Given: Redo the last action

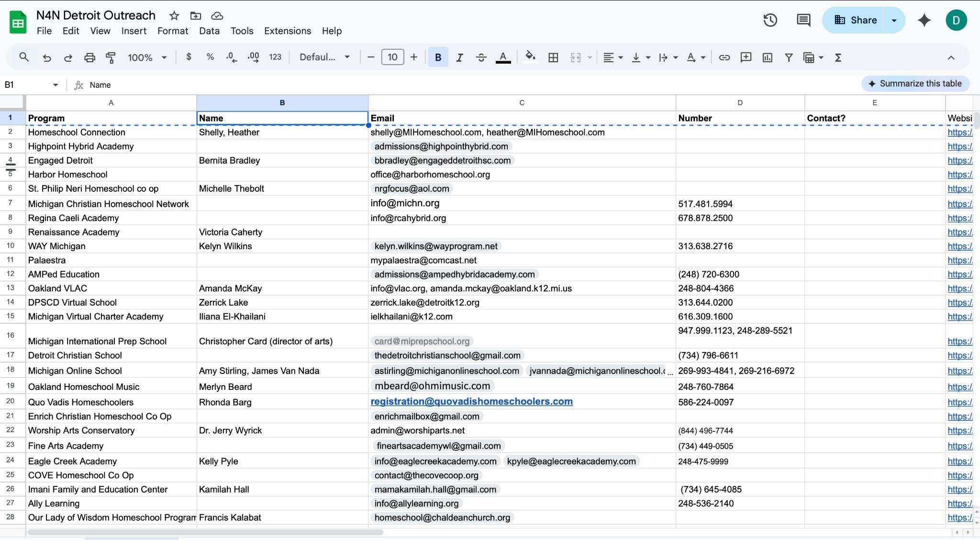Looking at the screenshot, I should pos(68,57).
